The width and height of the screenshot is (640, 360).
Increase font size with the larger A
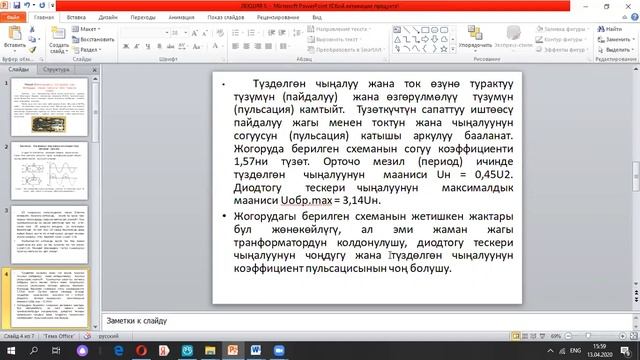(195, 33)
